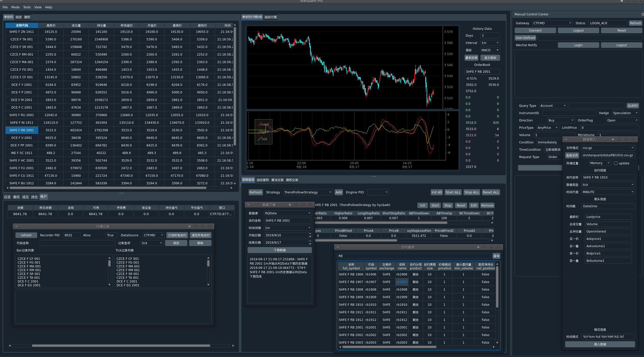The height and width of the screenshot is (357, 644).
Task: Click the shade-up icon on the 数据下载 title bar
Action: [290, 205]
